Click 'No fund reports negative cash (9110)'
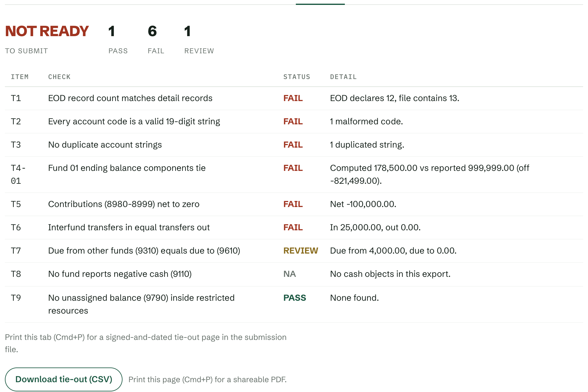The image size is (588, 392). (x=120, y=274)
